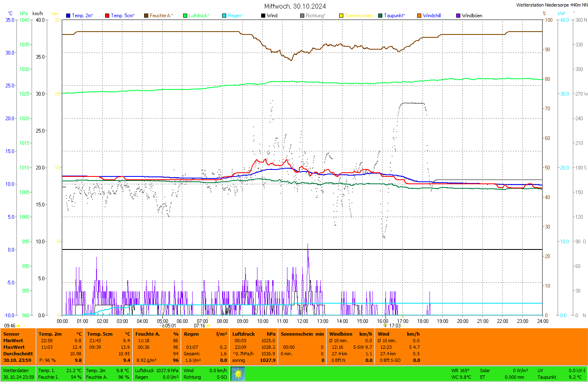Viewport: 588px width, 382px height.
Task: Click the yellow Sonnenschein legend square
Action: point(341,16)
